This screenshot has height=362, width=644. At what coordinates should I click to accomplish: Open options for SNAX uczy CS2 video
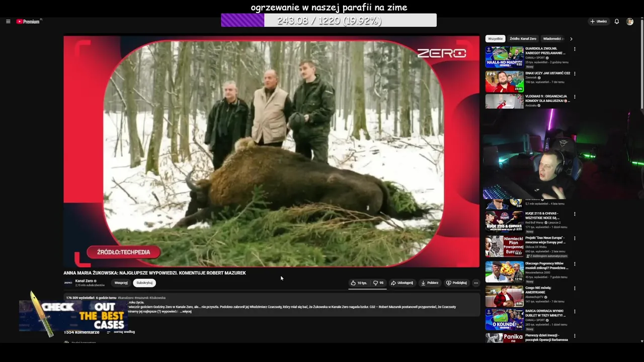point(575,73)
